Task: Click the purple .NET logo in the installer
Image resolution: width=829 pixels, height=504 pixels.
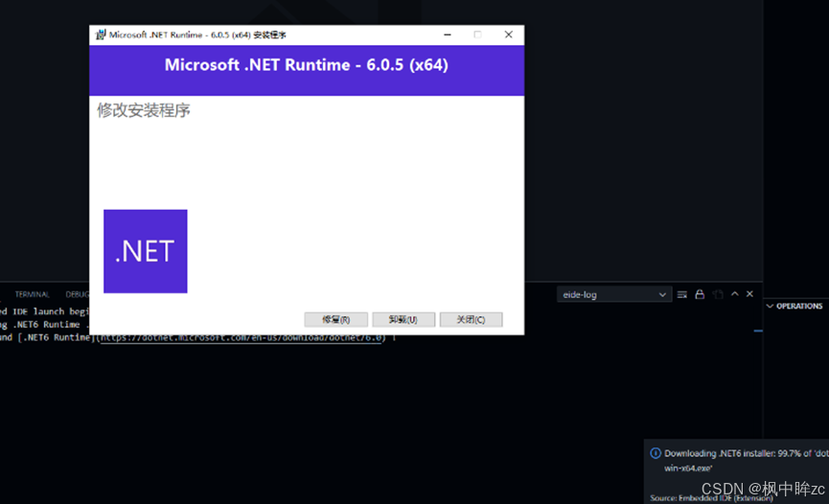Action: tap(146, 251)
